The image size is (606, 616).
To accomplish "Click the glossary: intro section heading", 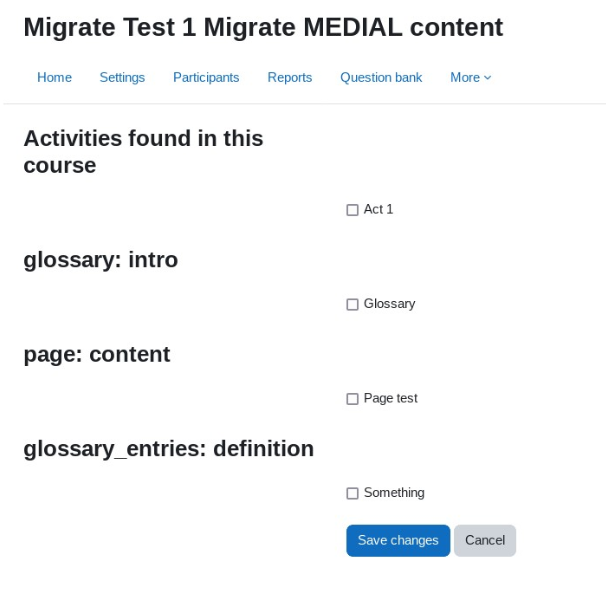I will (x=101, y=260).
